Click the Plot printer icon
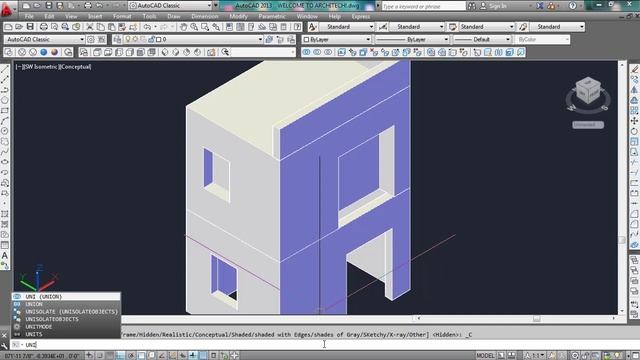 [x=44, y=27]
